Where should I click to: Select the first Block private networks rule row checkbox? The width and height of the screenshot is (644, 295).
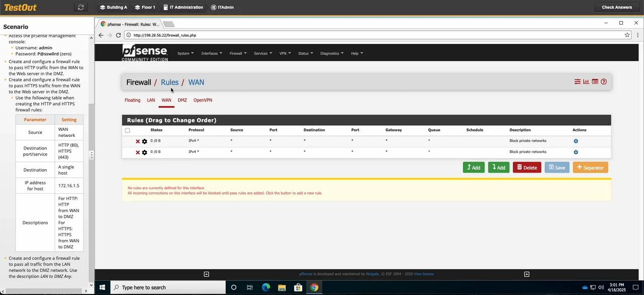coord(127,141)
